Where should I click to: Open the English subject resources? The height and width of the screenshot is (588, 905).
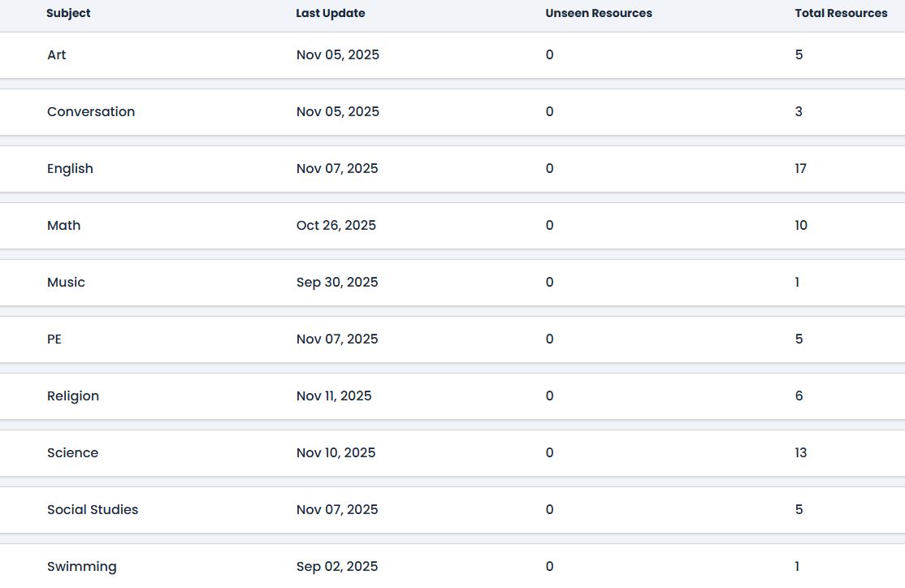point(70,169)
